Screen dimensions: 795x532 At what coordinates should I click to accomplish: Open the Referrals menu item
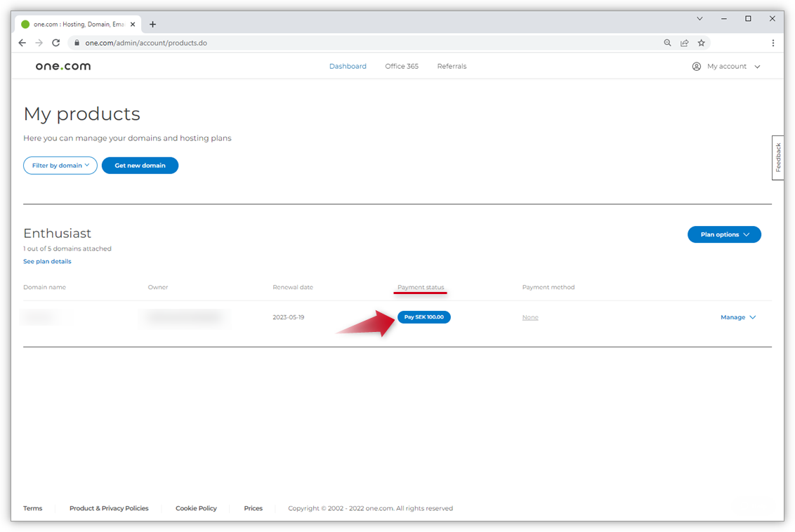click(452, 66)
